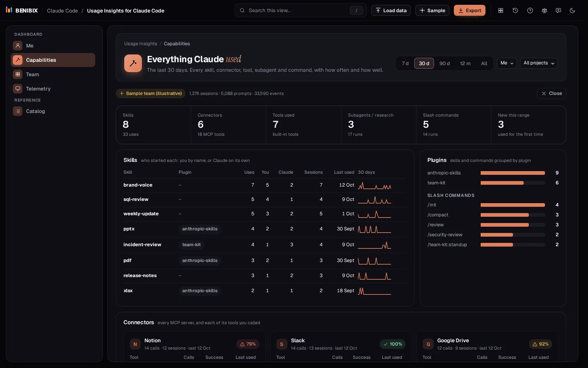Click the anthropic-skills plugin usage bar
588x368 pixels.
coord(513,173)
